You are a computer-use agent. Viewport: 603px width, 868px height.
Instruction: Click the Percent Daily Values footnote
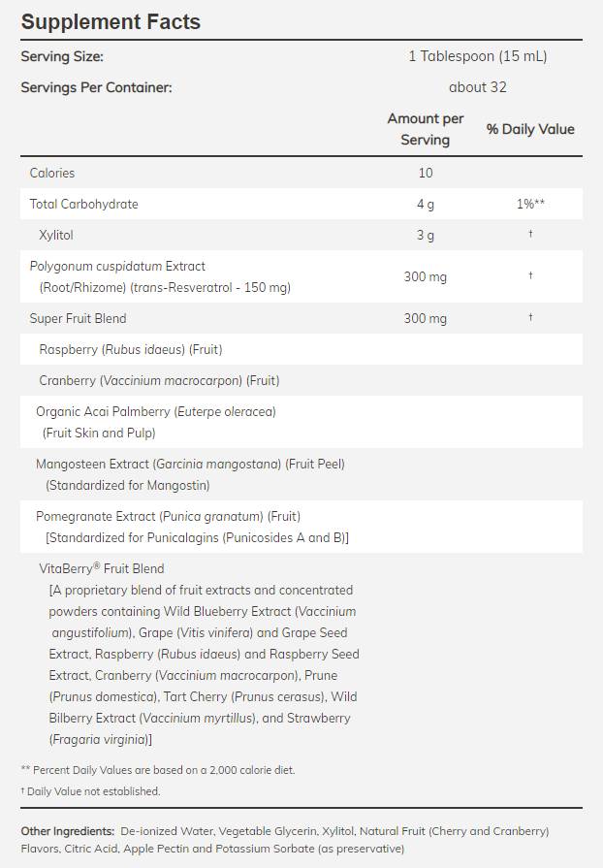coord(158,770)
